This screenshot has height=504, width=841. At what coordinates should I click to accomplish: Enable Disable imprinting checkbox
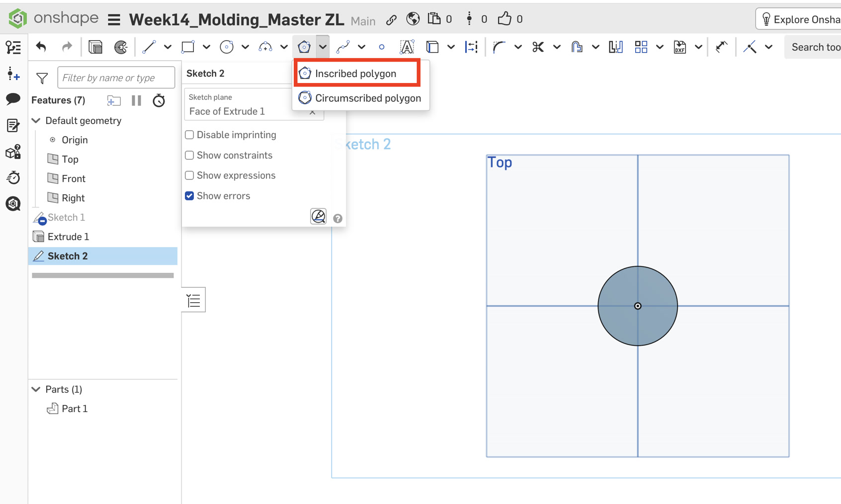pyautogui.click(x=189, y=135)
